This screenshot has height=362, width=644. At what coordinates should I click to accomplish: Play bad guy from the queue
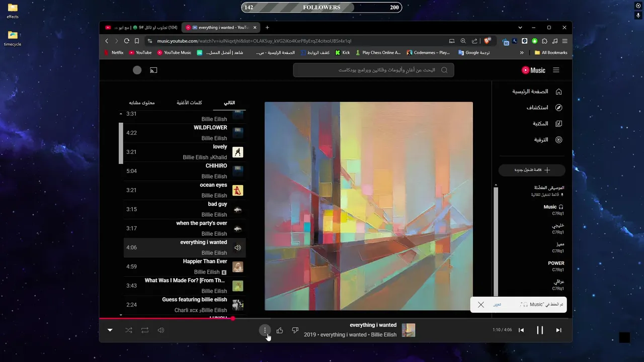(x=185, y=209)
